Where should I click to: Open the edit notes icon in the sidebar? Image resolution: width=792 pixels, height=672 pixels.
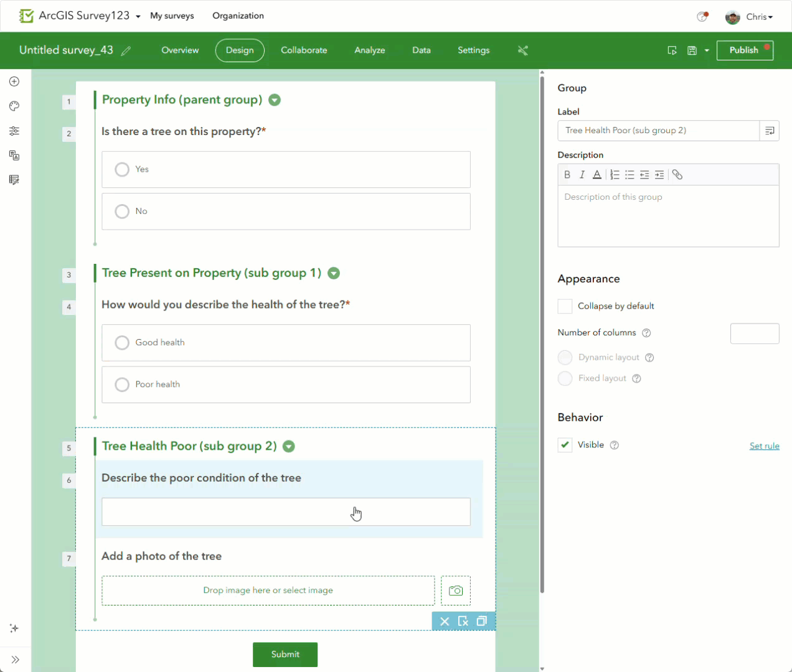(14, 180)
